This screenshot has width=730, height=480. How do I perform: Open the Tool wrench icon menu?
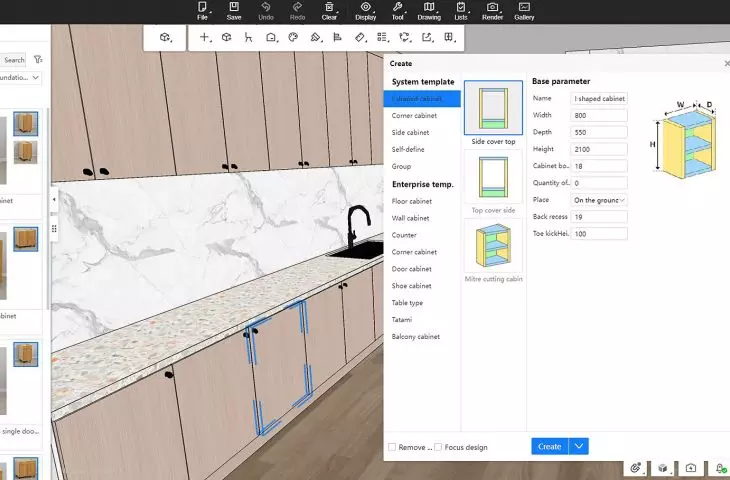click(397, 7)
